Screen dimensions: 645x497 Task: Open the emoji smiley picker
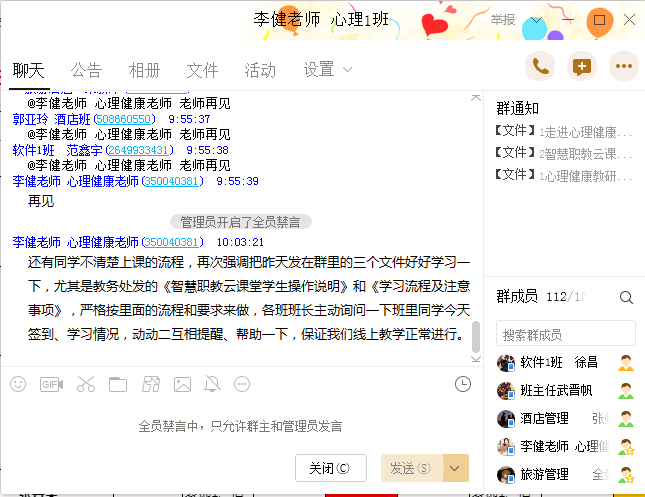click(18, 384)
